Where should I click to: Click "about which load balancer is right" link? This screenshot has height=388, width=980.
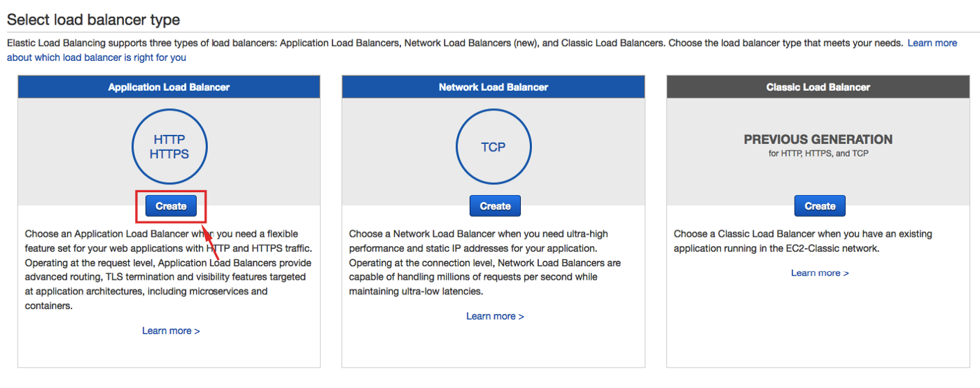point(97,57)
